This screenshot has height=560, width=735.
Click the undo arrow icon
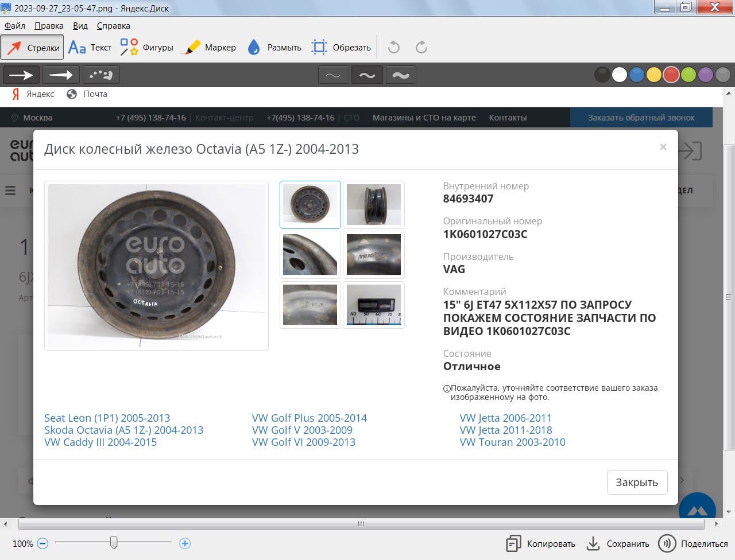(394, 48)
